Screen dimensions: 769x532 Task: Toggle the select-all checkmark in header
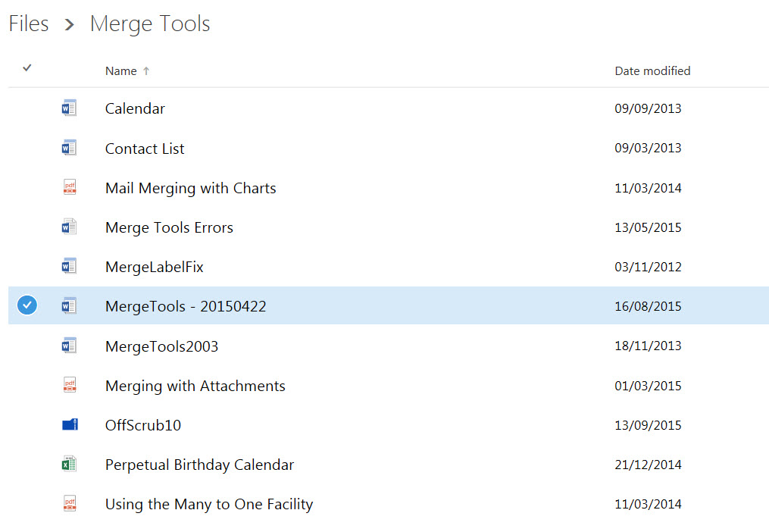tap(27, 67)
